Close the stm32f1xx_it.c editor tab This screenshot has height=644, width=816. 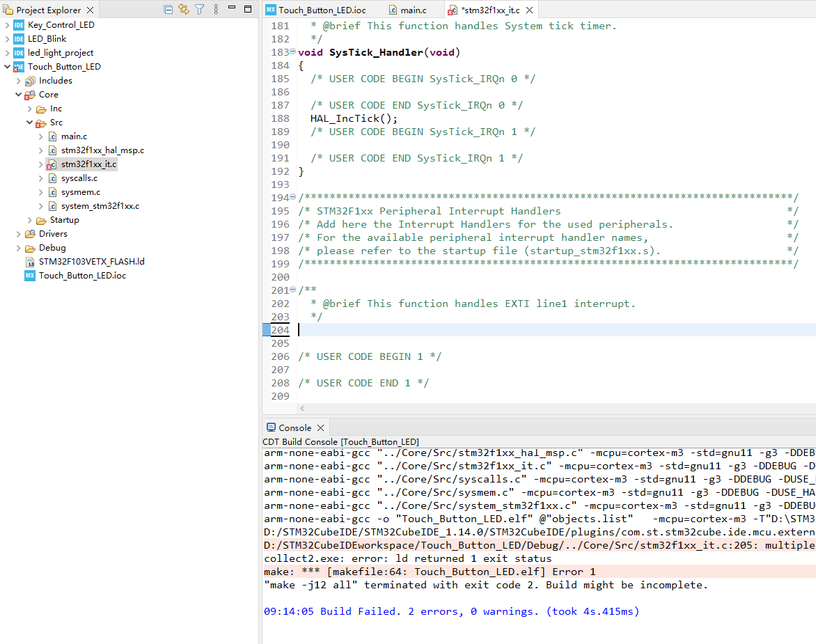(529, 10)
